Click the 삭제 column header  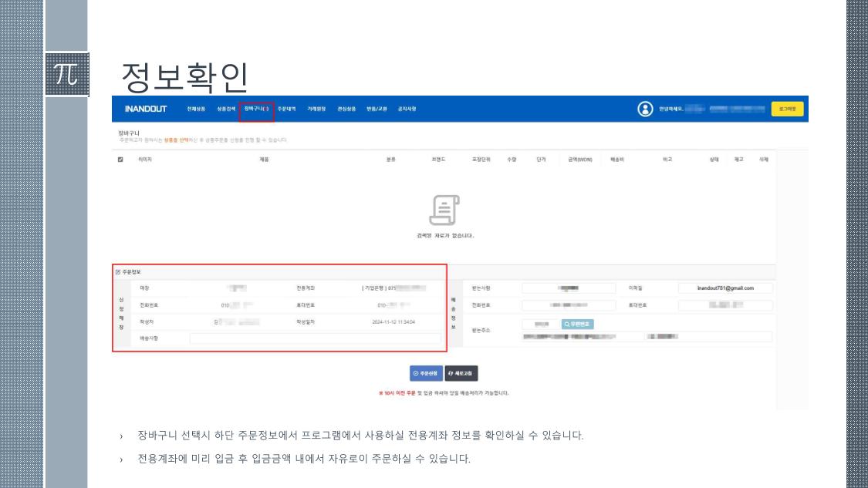point(763,160)
